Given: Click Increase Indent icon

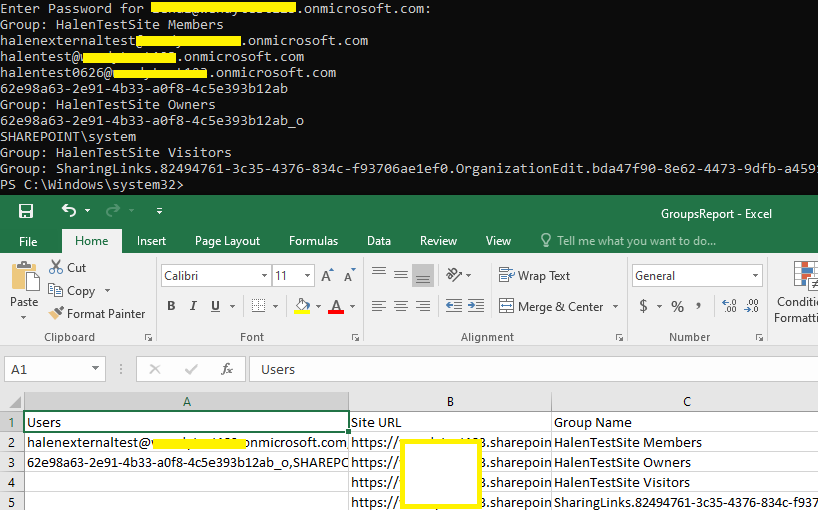Looking at the screenshot, I should [x=476, y=306].
